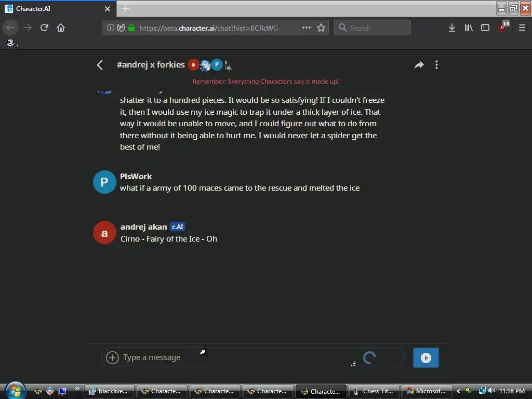Switch to the active Characte... taskbar button
Image resolution: width=532 pixels, height=399 pixels.
pyautogui.click(x=321, y=391)
